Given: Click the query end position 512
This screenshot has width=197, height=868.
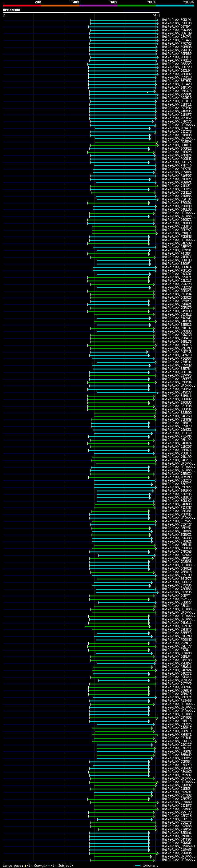Looking at the screenshot, I should tap(155, 15).
